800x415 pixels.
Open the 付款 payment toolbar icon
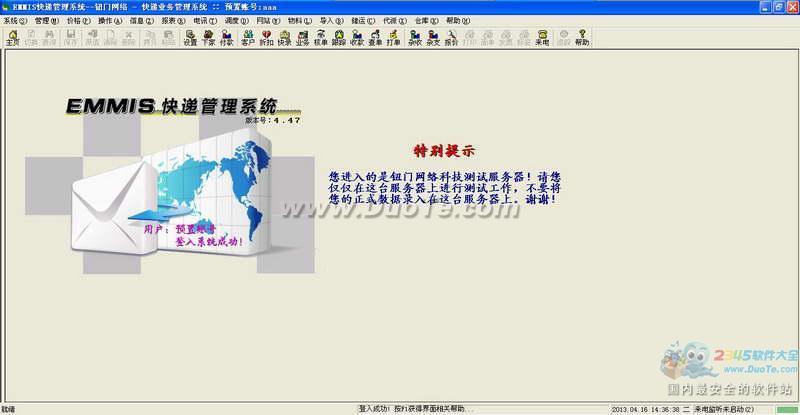click(227, 38)
